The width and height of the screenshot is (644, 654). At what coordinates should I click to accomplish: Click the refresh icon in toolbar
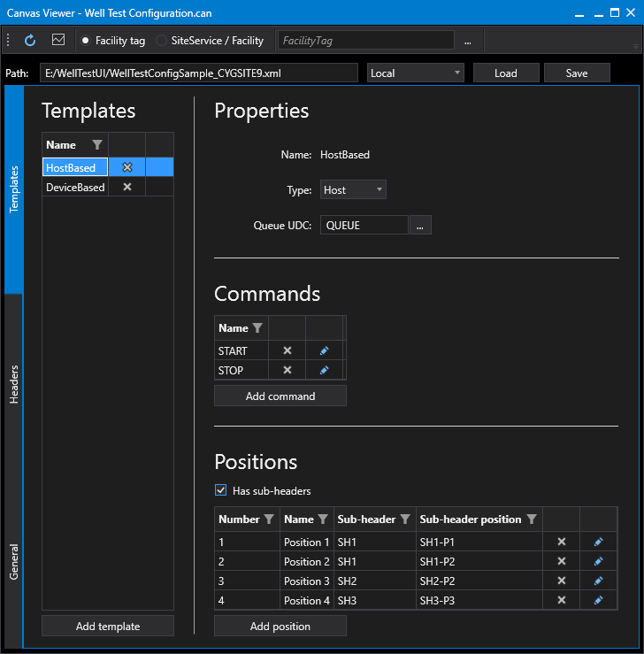30,41
